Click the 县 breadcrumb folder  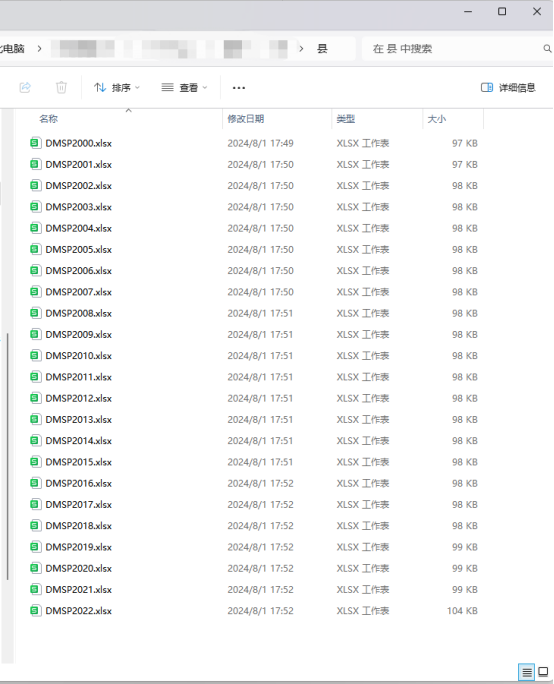pos(322,48)
